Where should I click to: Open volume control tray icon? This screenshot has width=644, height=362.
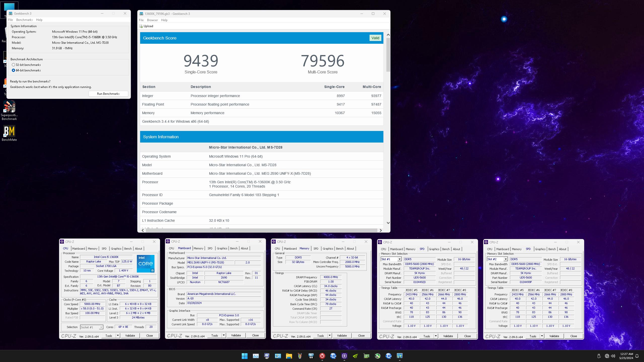coord(613,356)
